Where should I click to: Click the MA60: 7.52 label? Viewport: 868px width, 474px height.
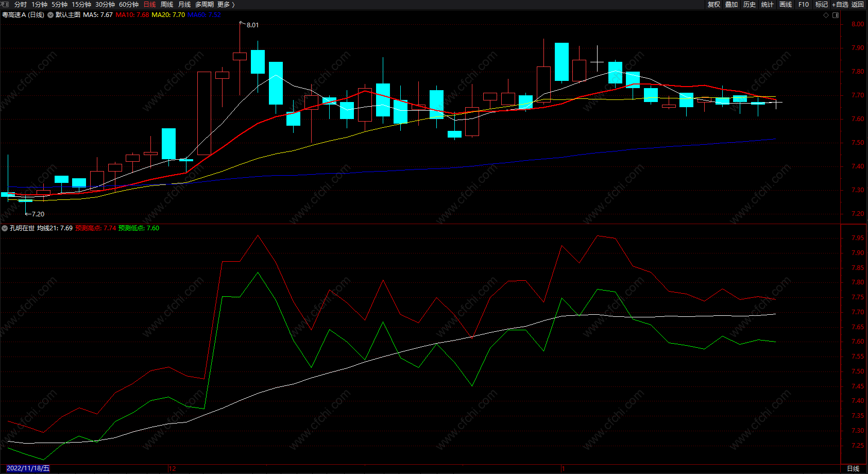coord(204,15)
